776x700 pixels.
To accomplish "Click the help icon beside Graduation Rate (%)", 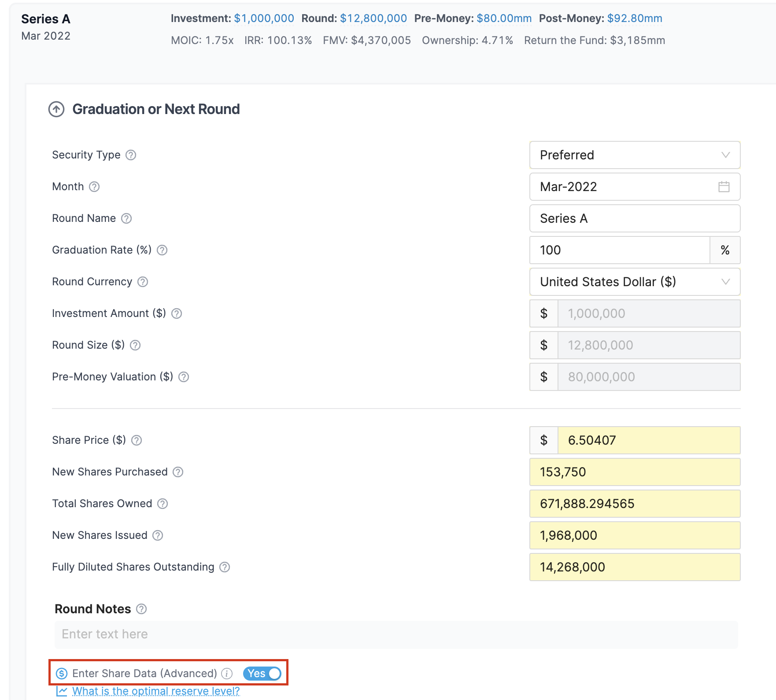I will [x=162, y=250].
